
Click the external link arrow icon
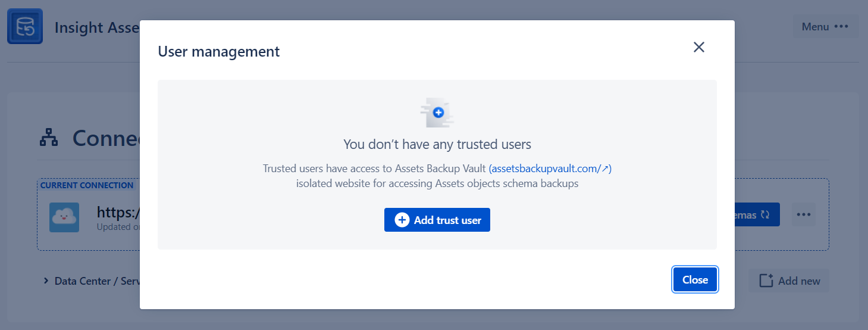point(604,169)
